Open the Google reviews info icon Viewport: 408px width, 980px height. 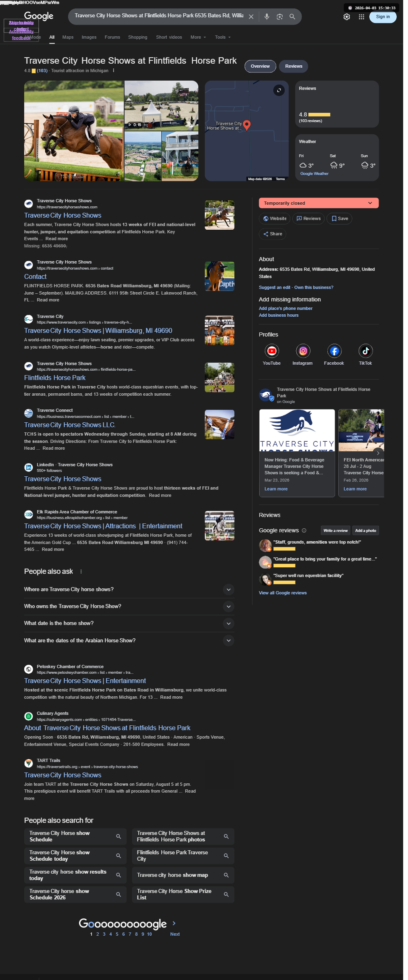304,530
